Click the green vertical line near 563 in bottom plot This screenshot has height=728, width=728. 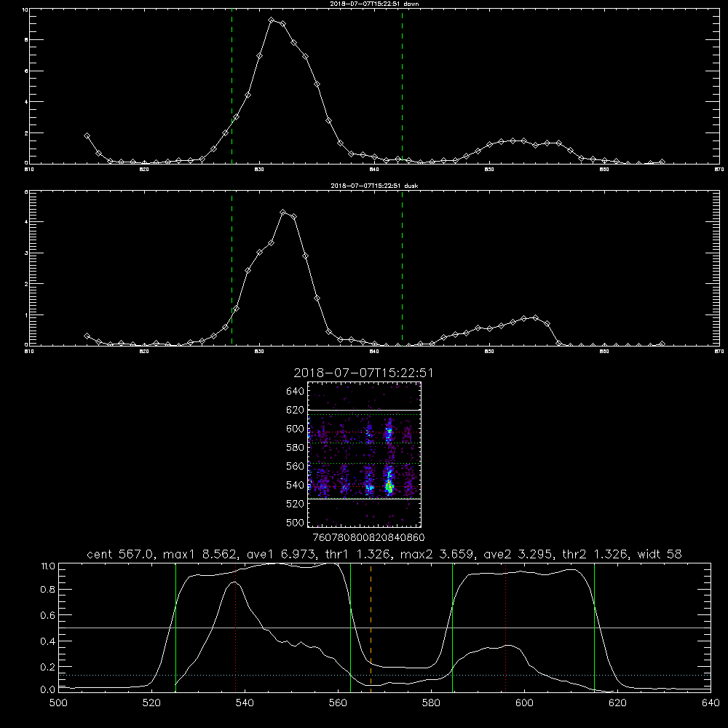coord(351,628)
